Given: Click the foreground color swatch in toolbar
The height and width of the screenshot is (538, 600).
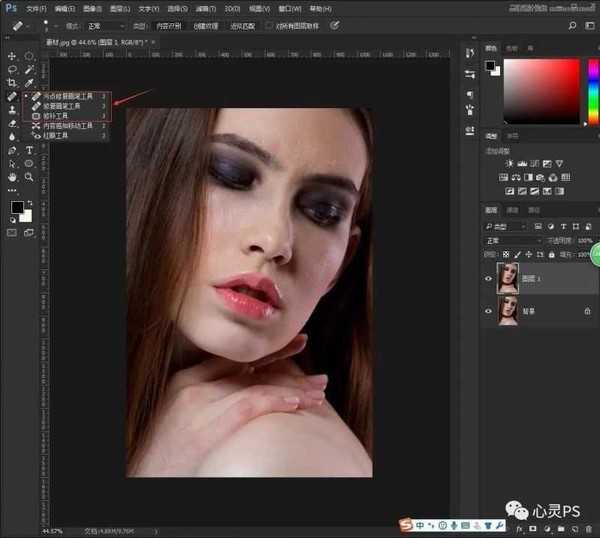Looking at the screenshot, I should pyautogui.click(x=17, y=207).
